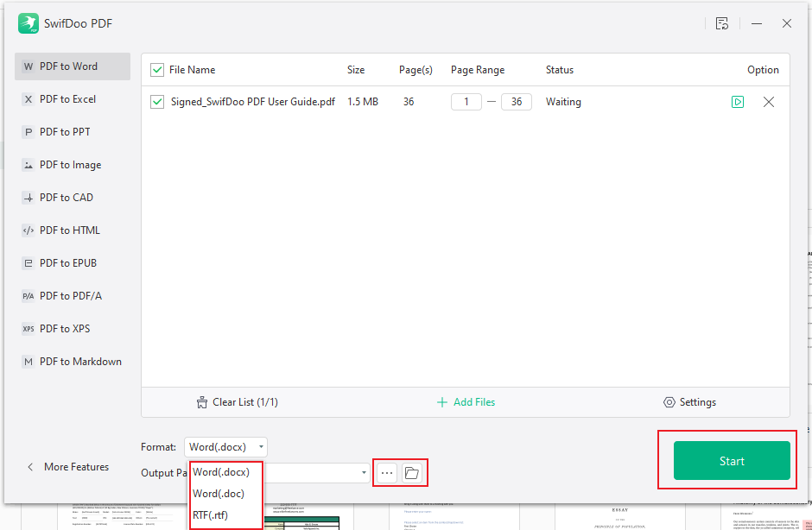Viewport: 812px width, 530px height.
Task: Click the SwifDoo PDF bird logo
Action: tap(28, 23)
